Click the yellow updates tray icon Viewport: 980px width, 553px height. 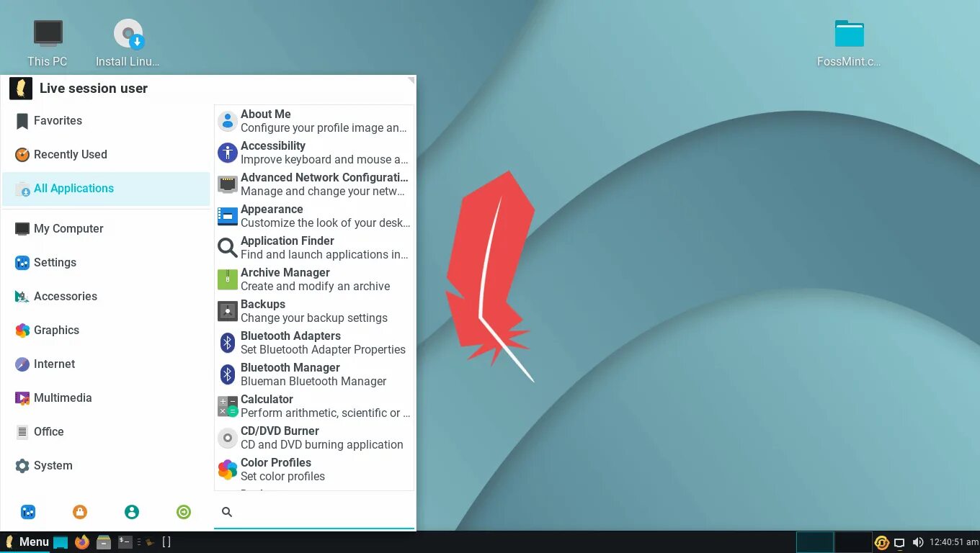point(881,542)
